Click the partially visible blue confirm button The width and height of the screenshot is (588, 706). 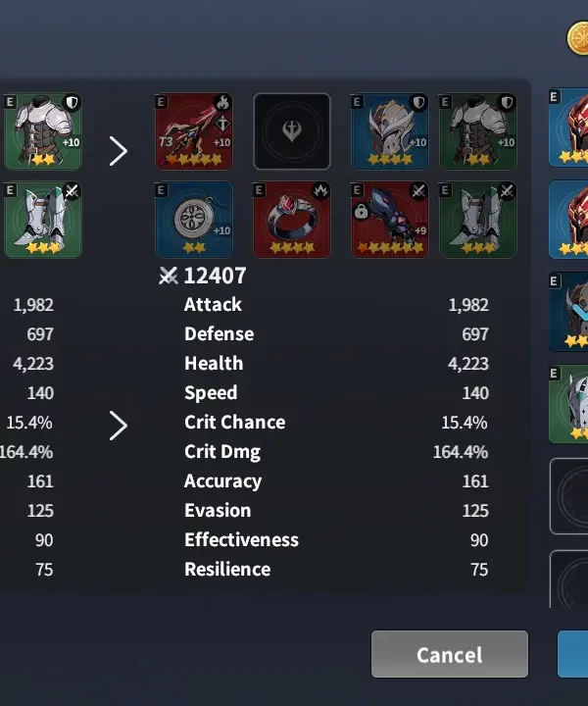(x=572, y=654)
